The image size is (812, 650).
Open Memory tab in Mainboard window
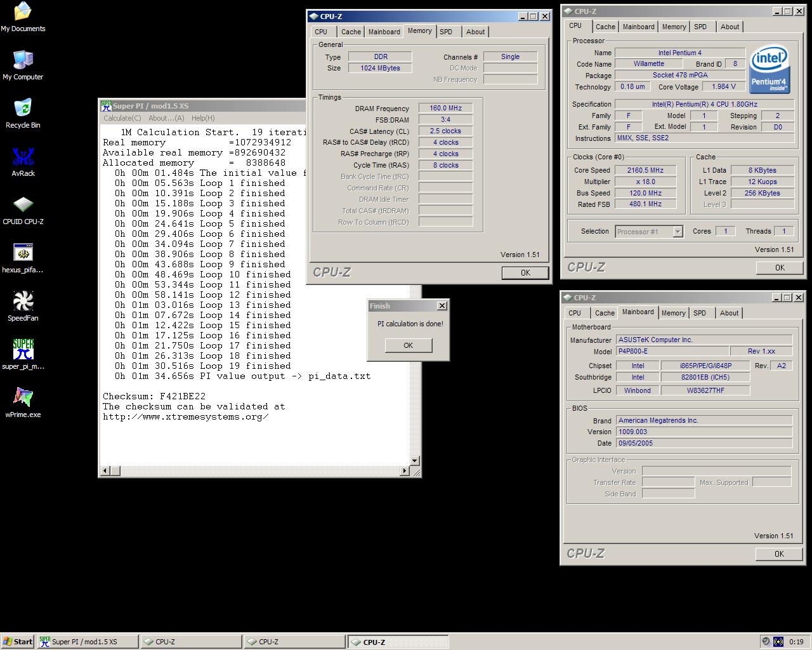click(x=673, y=313)
